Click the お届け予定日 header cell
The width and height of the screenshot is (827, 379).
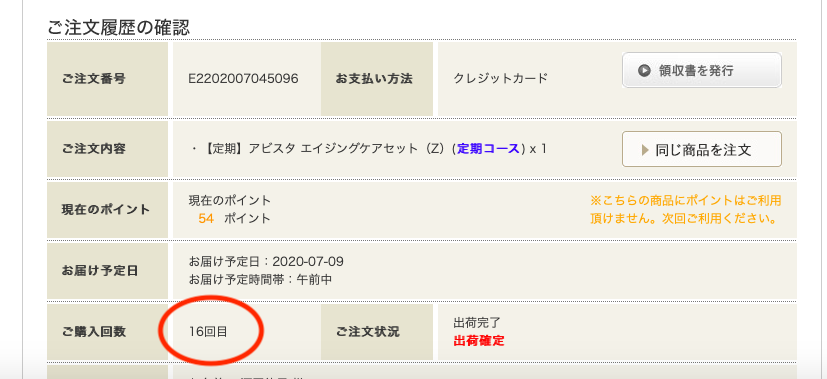pos(108,271)
